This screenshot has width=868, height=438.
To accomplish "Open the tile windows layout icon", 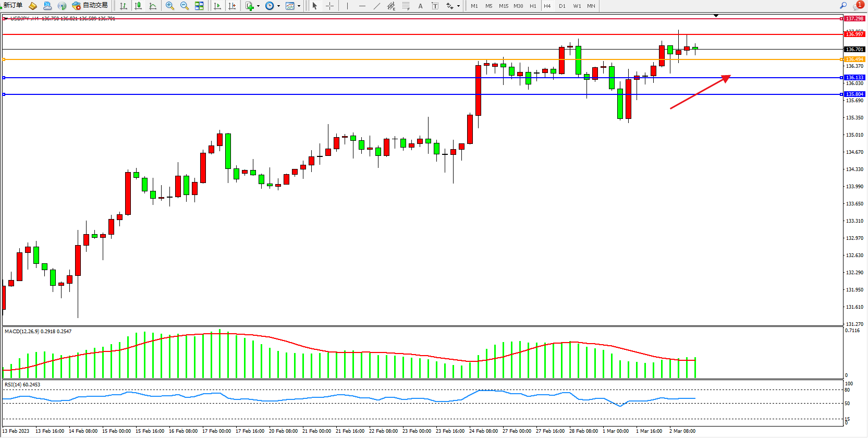I will [199, 6].
